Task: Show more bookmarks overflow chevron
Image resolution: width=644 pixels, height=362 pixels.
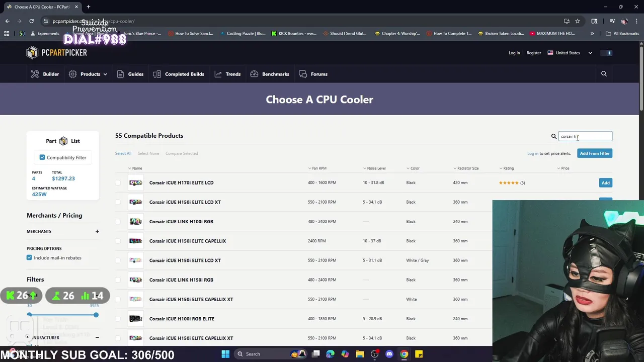Action: [592, 33]
